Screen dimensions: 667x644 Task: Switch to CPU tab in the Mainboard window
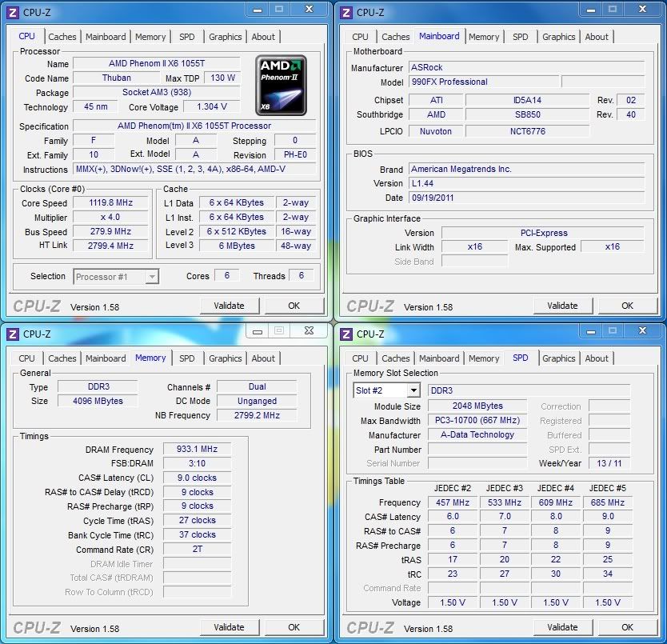pos(360,37)
